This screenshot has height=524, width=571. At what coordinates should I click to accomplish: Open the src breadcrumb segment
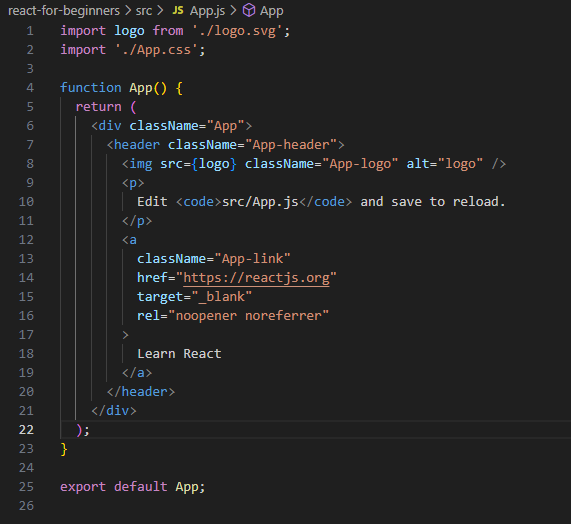(x=143, y=11)
